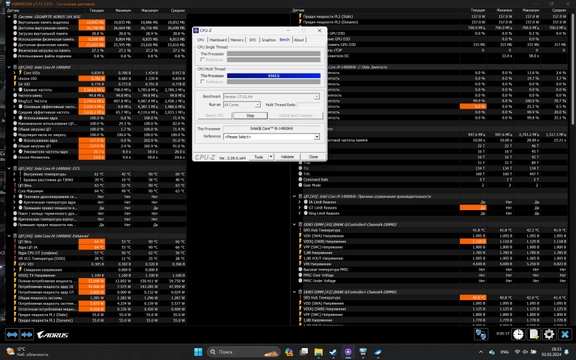Expand the Ring Limit Reasons row

pos(300,213)
